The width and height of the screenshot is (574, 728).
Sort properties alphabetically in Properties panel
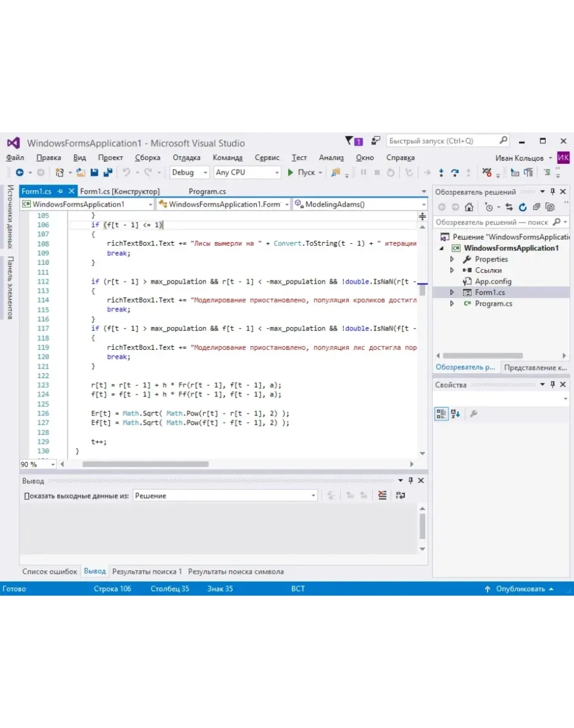tap(456, 413)
